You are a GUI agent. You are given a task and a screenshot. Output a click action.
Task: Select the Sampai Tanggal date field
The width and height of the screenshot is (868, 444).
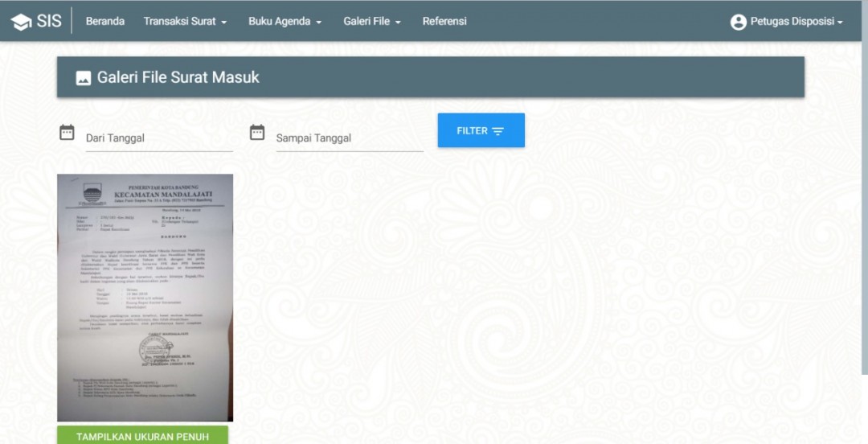pyautogui.click(x=350, y=138)
